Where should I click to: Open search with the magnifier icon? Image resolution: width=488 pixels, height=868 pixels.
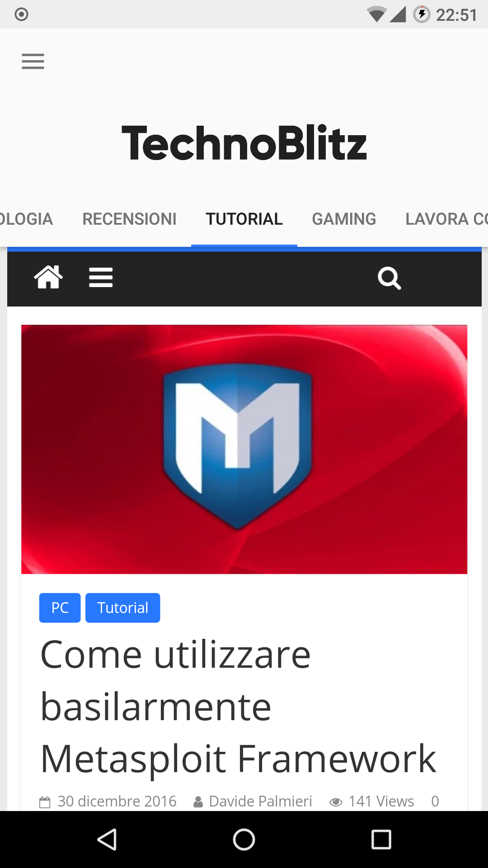389,278
